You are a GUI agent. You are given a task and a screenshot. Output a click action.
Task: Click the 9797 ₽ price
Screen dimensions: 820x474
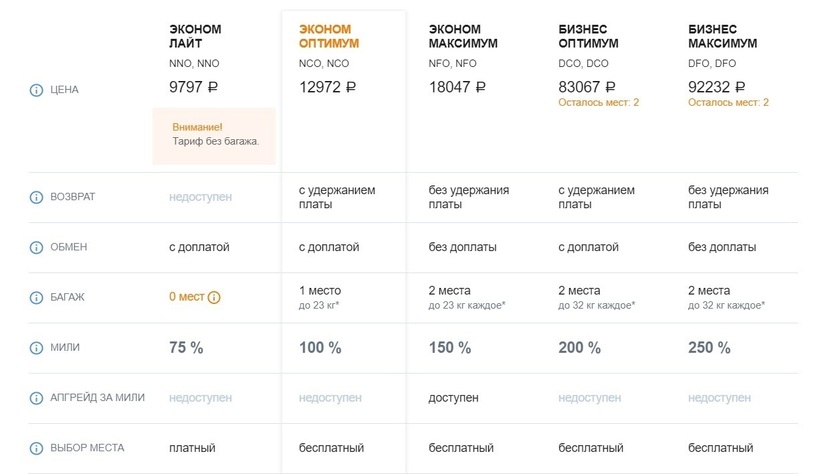[194, 87]
